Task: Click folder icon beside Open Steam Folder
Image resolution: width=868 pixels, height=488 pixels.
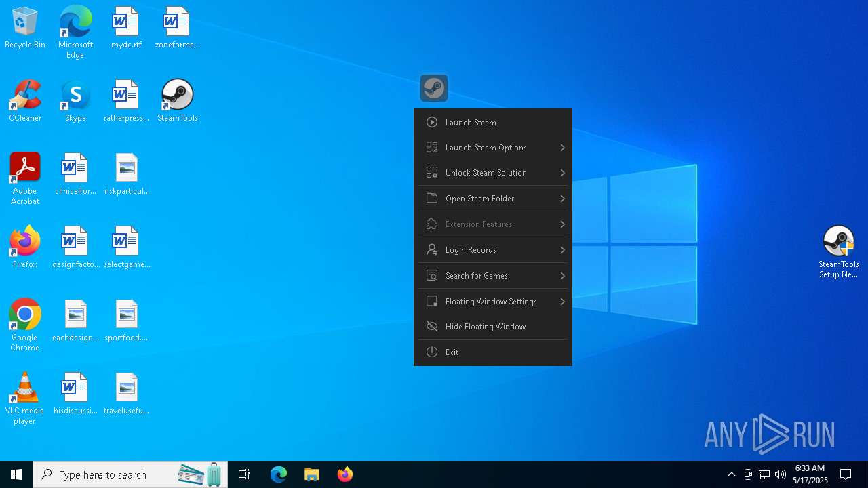Action: 431,198
